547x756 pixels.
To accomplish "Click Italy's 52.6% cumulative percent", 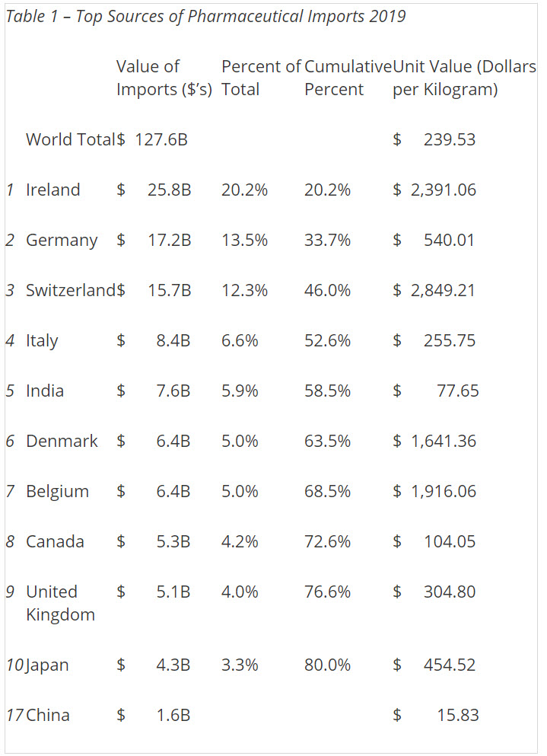I will click(327, 341).
